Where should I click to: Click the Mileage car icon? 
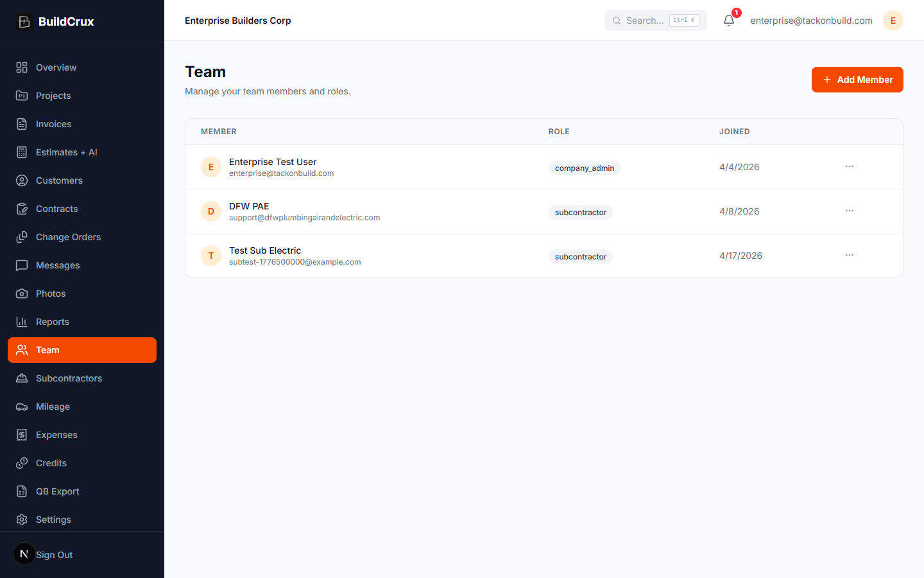click(x=22, y=407)
